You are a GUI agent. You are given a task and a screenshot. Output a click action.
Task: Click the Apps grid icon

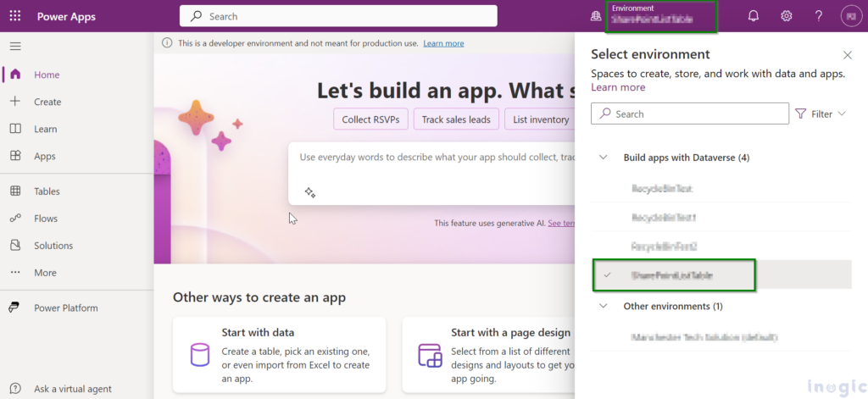click(15, 156)
